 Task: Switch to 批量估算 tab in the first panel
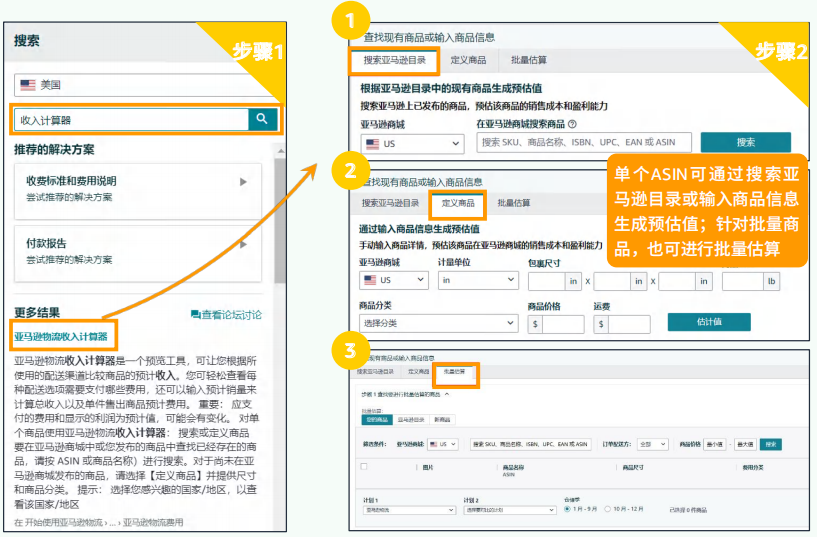pos(529,60)
